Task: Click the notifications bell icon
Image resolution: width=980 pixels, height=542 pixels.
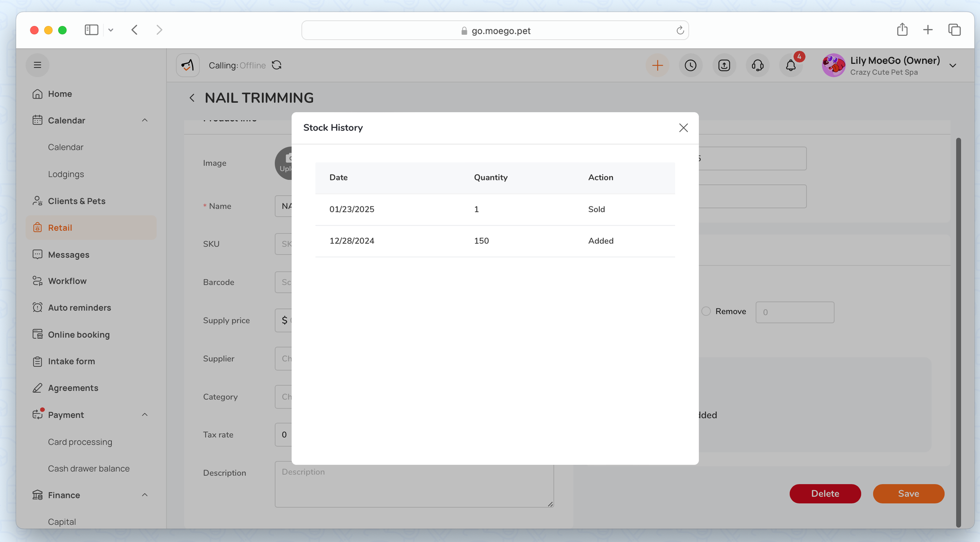Action: pos(790,65)
